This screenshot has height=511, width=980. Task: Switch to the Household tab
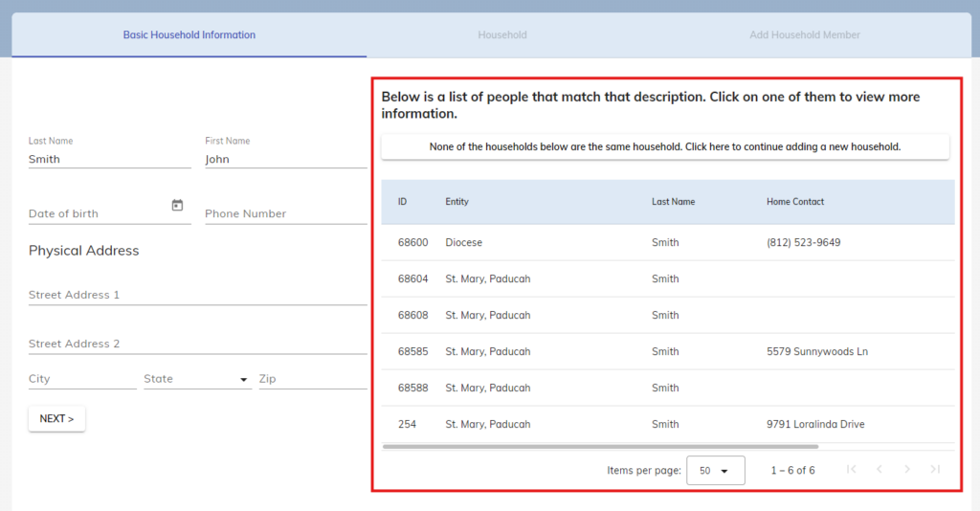(x=502, y=35)
